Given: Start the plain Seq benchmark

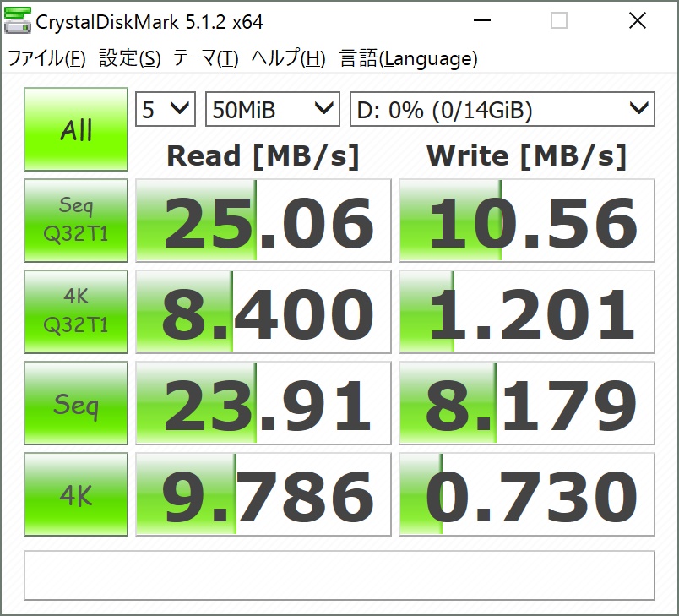Looking at the screenshot, I should point(76,403).
